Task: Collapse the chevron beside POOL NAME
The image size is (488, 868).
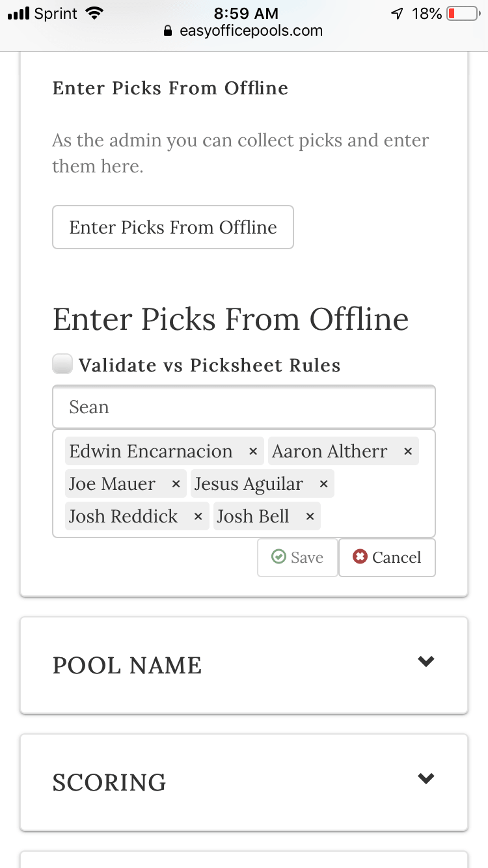Action: (x=426, y=661)
